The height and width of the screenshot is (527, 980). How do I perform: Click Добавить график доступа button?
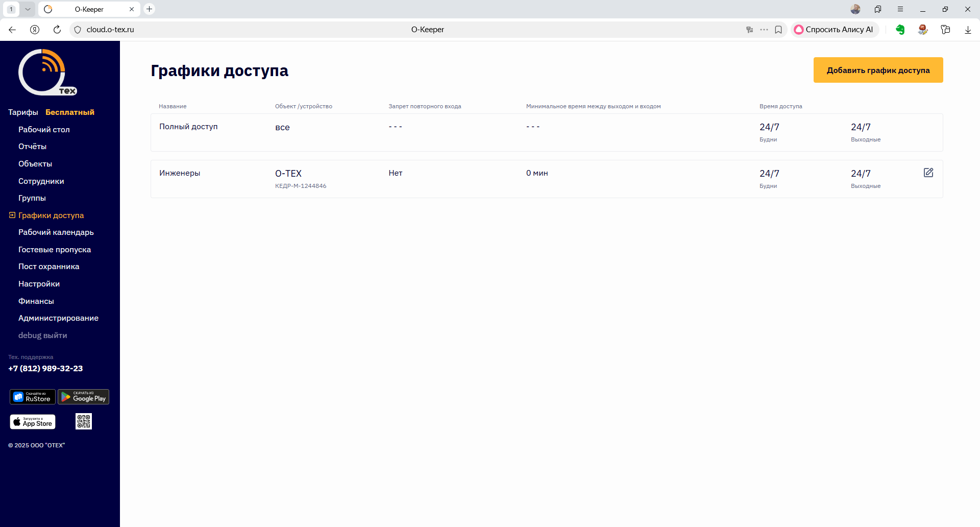(x=878, y=70)
